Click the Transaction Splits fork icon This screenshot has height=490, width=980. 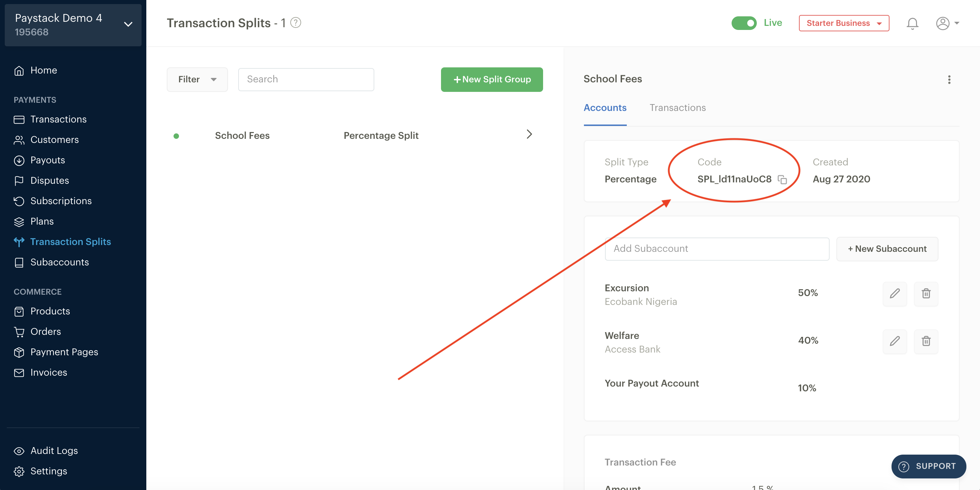(x=19, y=242)
